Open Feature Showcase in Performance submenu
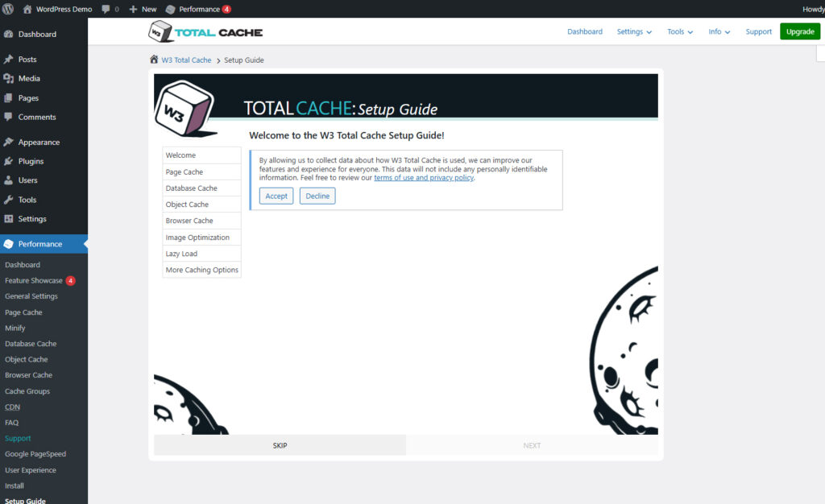 34,281
